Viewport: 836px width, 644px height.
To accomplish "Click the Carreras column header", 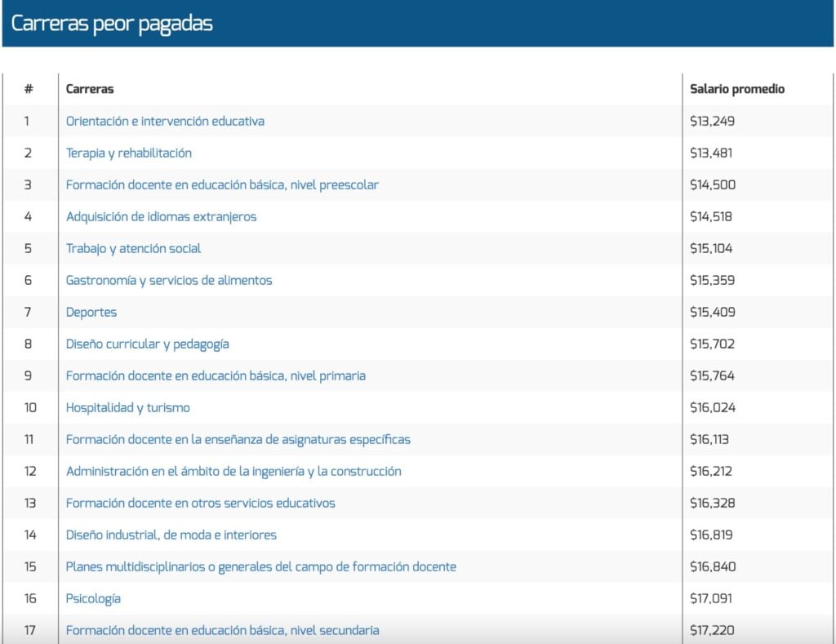I will (90, 89).
